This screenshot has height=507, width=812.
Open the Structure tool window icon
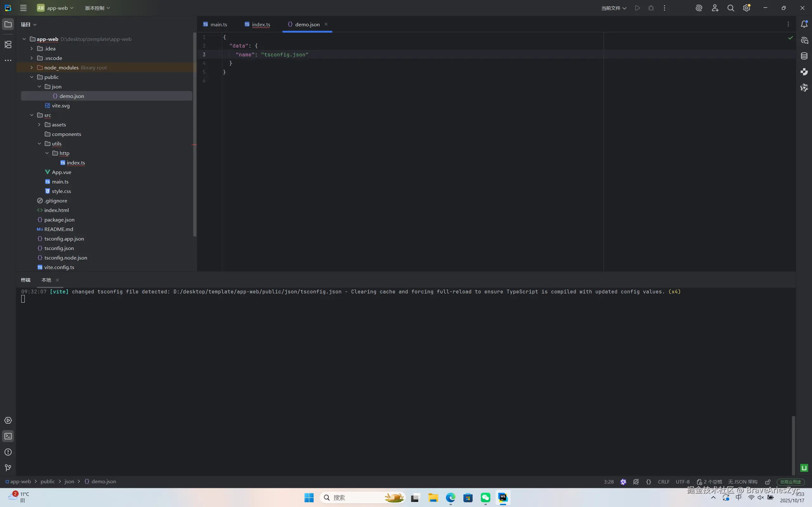[x=8, y=44]
